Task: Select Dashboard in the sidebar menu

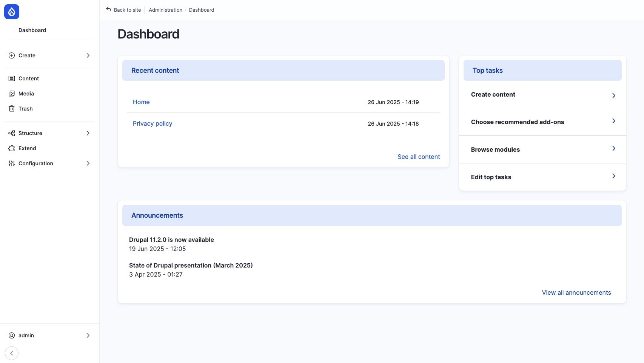Action: tap(32, 30)
